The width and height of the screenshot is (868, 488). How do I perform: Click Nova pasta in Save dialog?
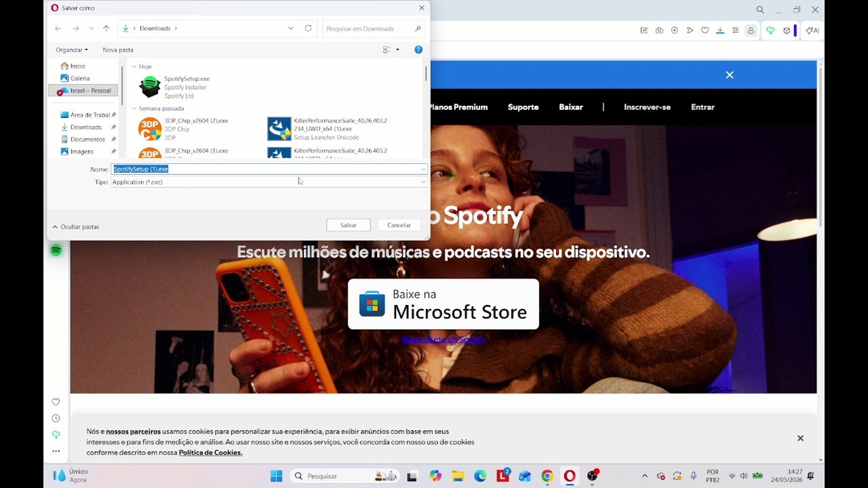(x=118, y=49)
